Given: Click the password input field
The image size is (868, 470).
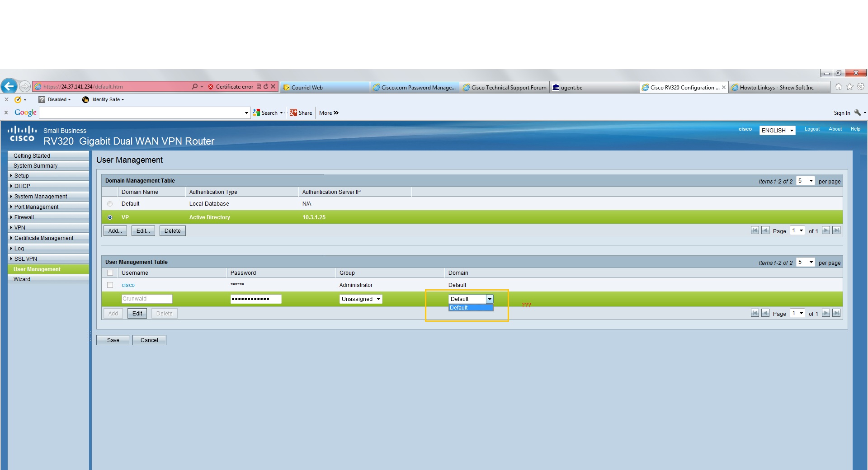Looking at the screenshot, I should click(x=256, y=299).
